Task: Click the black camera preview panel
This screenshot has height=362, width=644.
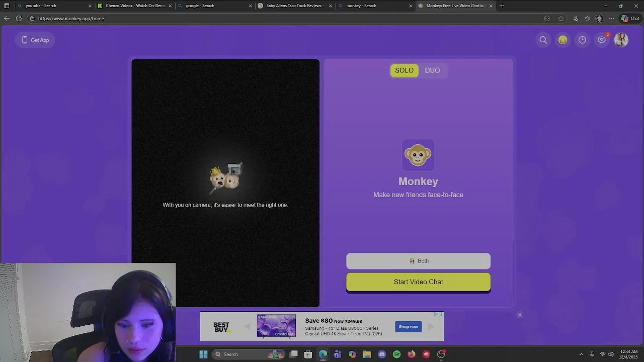Action: point(225,183)
